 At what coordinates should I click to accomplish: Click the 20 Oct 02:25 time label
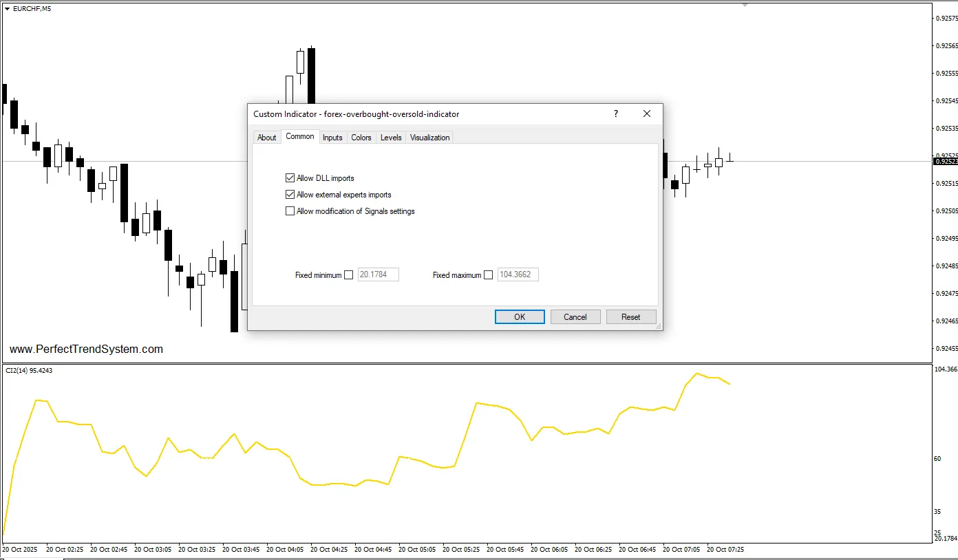point(65,550)
